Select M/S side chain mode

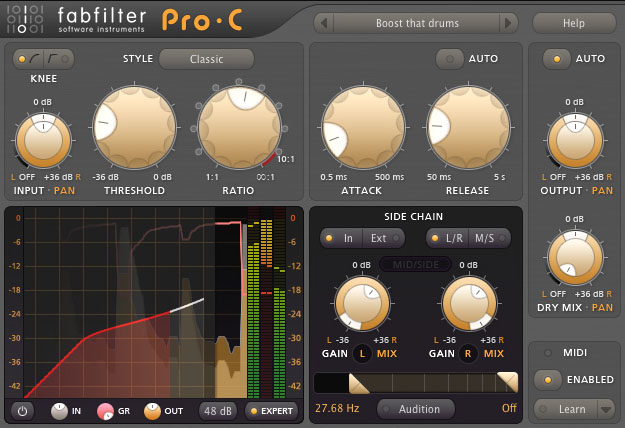click(490, 238)
